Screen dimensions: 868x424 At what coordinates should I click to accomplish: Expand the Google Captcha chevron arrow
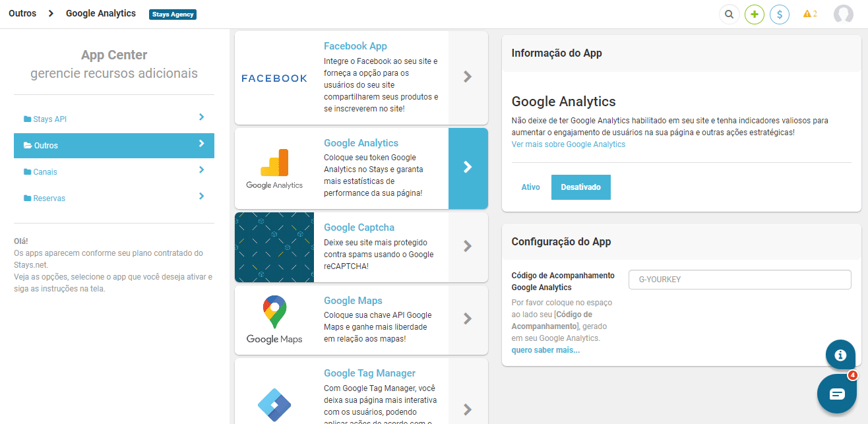pos(468,247)
